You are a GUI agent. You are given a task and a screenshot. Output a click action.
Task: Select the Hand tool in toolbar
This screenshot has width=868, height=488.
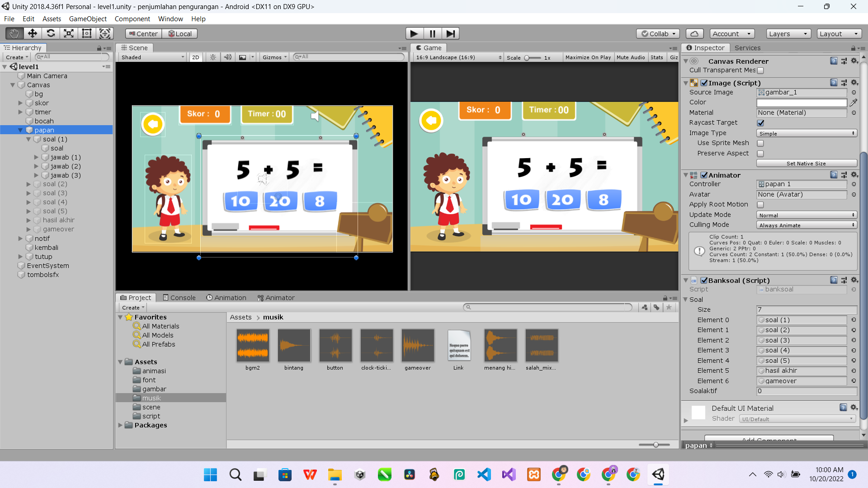[x=14, y=33]
